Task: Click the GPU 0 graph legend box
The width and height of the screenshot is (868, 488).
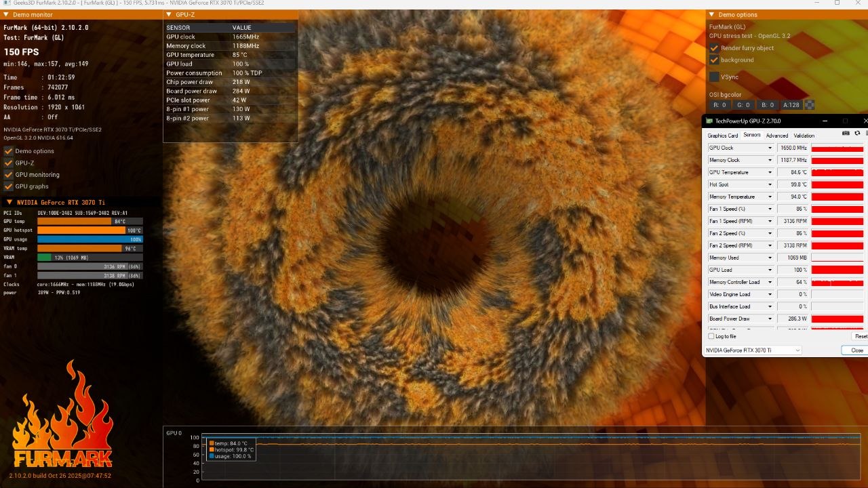Action: tap(231, 449)
